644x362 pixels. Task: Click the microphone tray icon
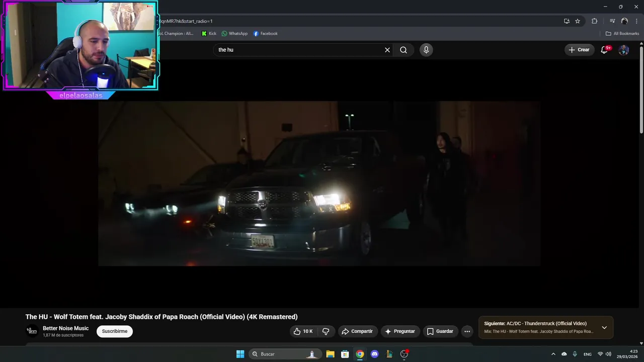tap(575, 354)
